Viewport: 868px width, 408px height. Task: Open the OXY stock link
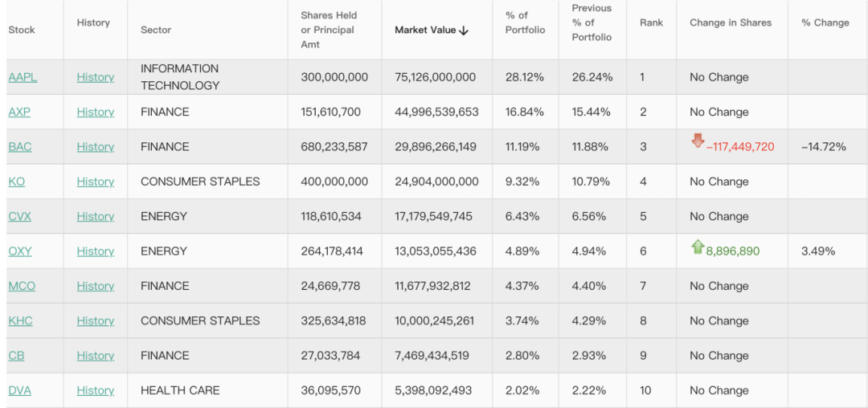pos(20,251)
